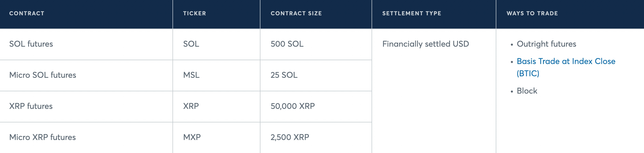Click the (BTIC) link text
Screen dimensions: 644x153
[x=528, y=73]
